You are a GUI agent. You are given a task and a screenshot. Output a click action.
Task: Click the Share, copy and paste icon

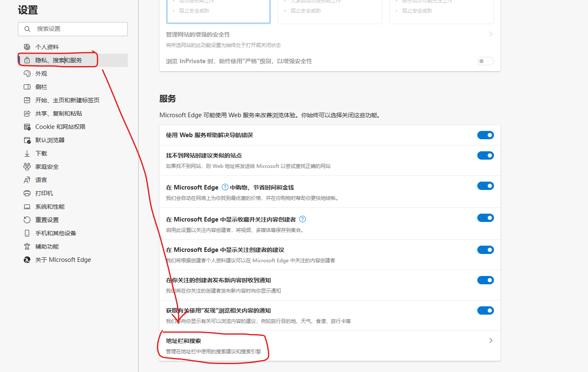(27, 113)
